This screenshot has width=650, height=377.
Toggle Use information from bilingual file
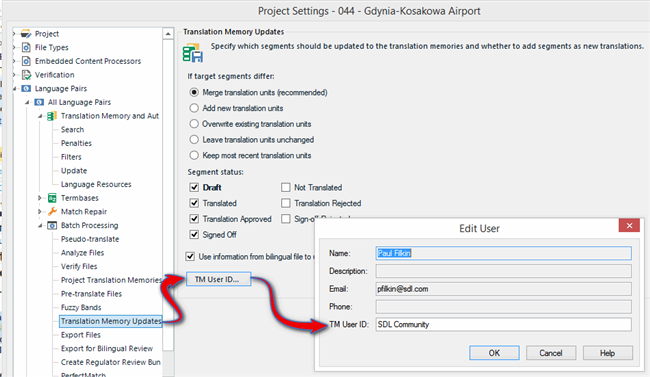pyautogui.click(x=190, y=256)
